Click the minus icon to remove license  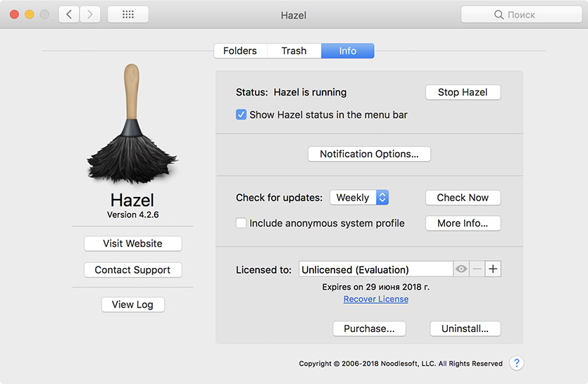(477, 269)
